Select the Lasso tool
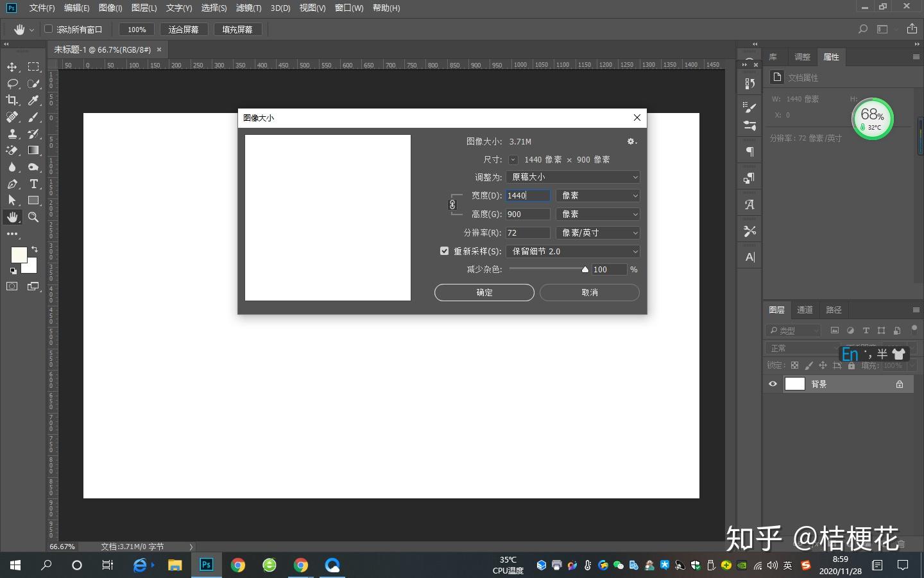The height and width of the screenshot is (578, 924). [12, 83]
